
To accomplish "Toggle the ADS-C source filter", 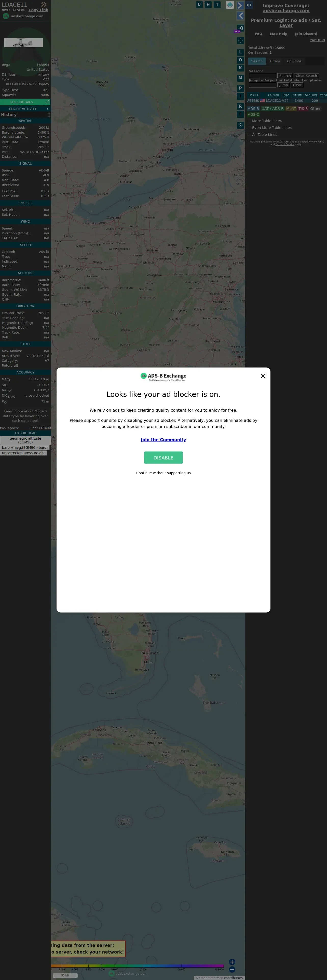I will 254,114.
